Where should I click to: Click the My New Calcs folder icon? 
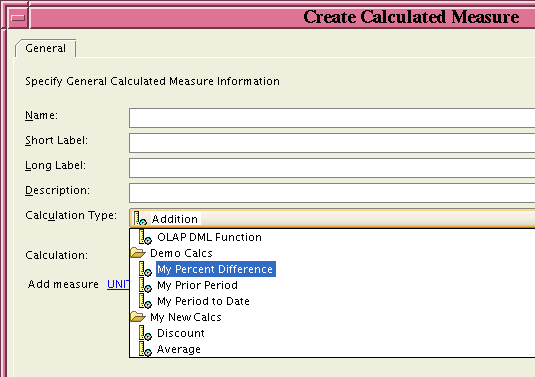pyautogui.click(x=138, y=317)
